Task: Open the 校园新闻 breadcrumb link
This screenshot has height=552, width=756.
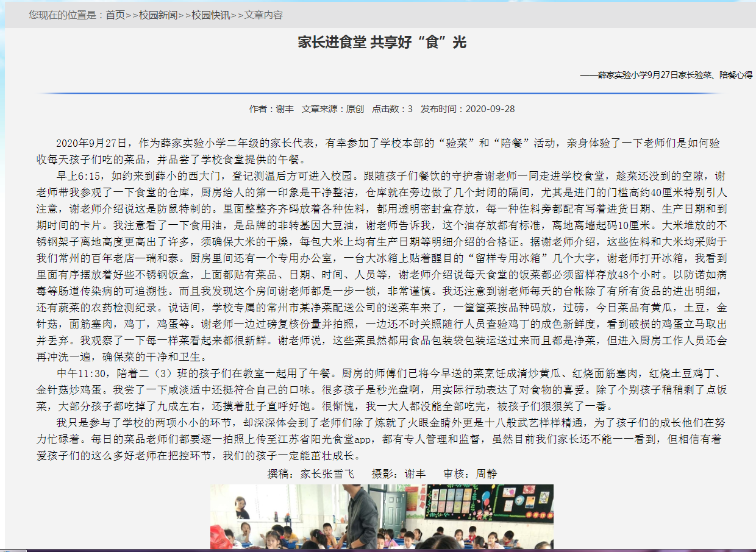Action: pos(159,15)
